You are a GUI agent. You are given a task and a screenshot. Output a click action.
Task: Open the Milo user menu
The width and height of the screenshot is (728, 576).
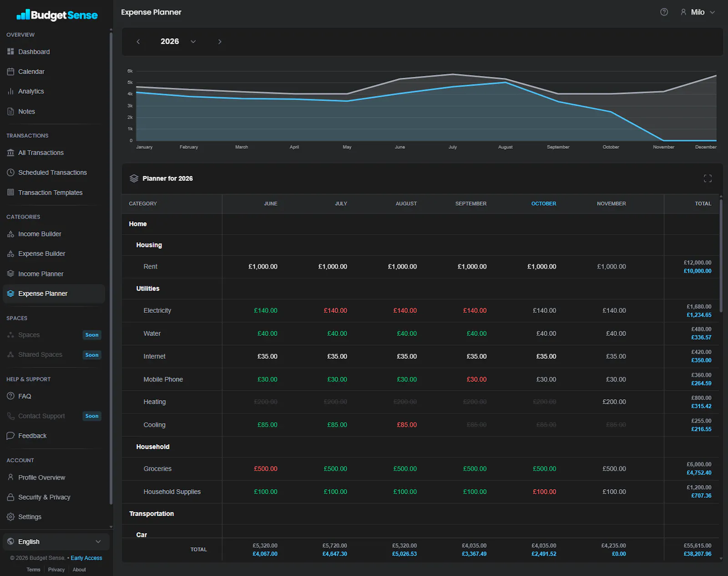click(698, 12)
